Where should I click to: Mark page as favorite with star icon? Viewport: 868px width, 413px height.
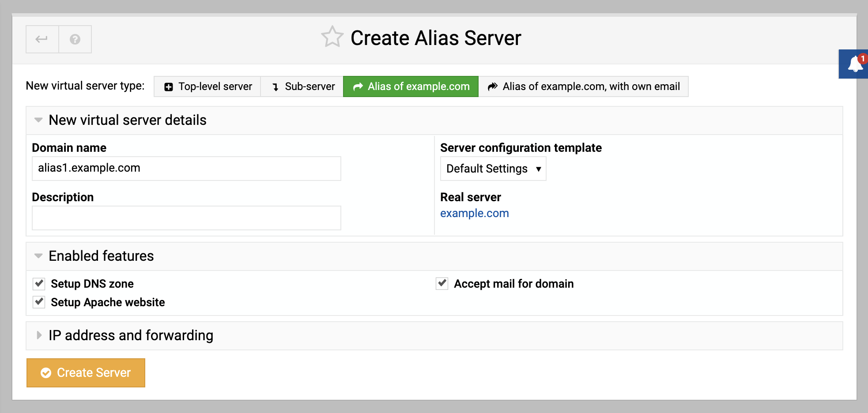pos(332,37)
